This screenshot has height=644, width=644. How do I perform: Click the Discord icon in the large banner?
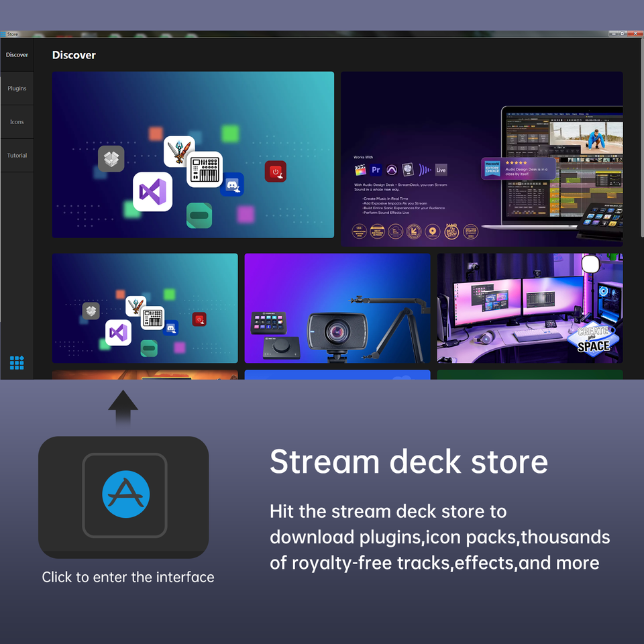[233, 184]
